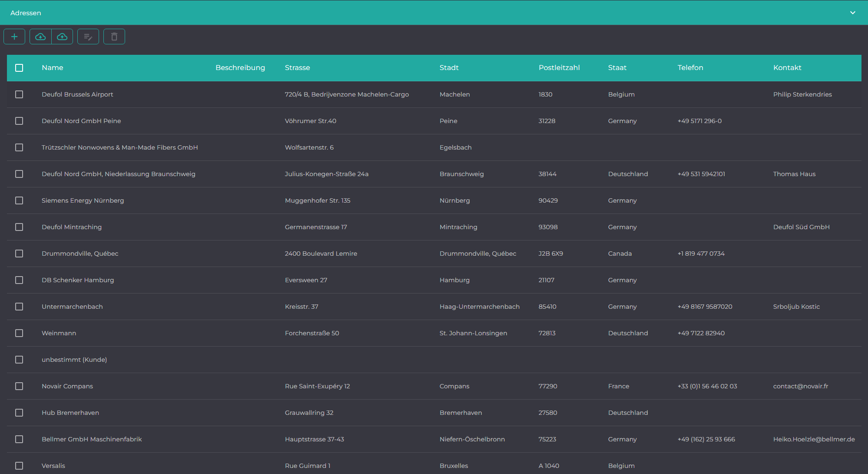The width and height of the screenshot is (868, 474).
Task: Select checkbox for Deufol Nord GmbH Peine
Action: 19,121
